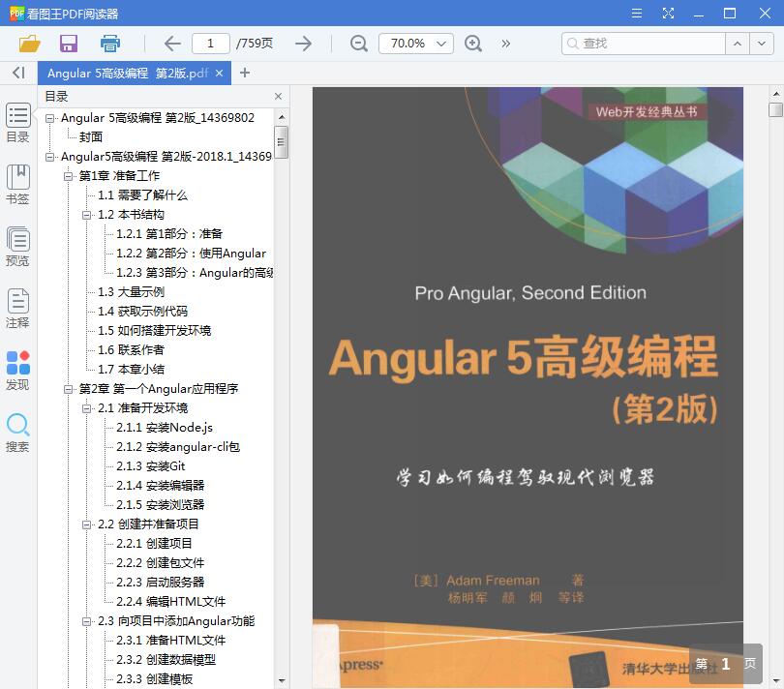The height and width of the screenshot is (689, 784).
Task: Collapse the 2.2 创建并准备项目 node
Action: coord(86,525)
